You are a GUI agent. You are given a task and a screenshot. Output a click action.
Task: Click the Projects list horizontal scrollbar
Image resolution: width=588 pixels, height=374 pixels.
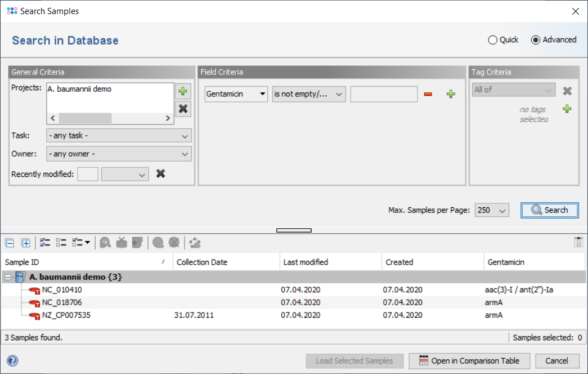[84, 118]
